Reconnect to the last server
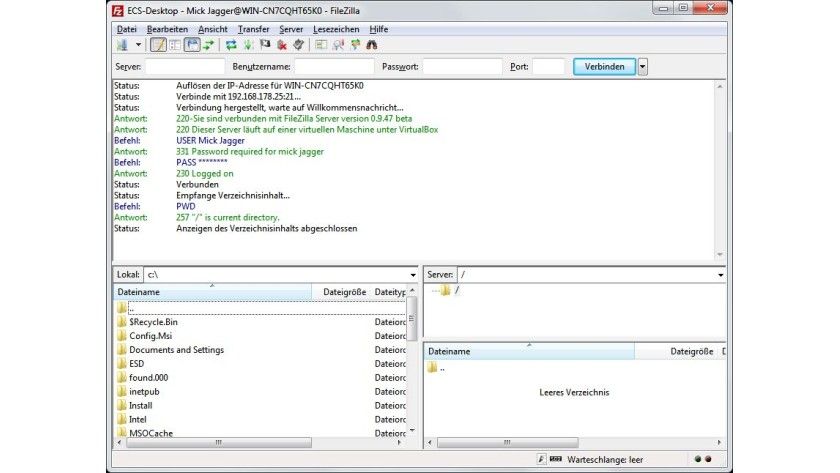 [299, 45]
